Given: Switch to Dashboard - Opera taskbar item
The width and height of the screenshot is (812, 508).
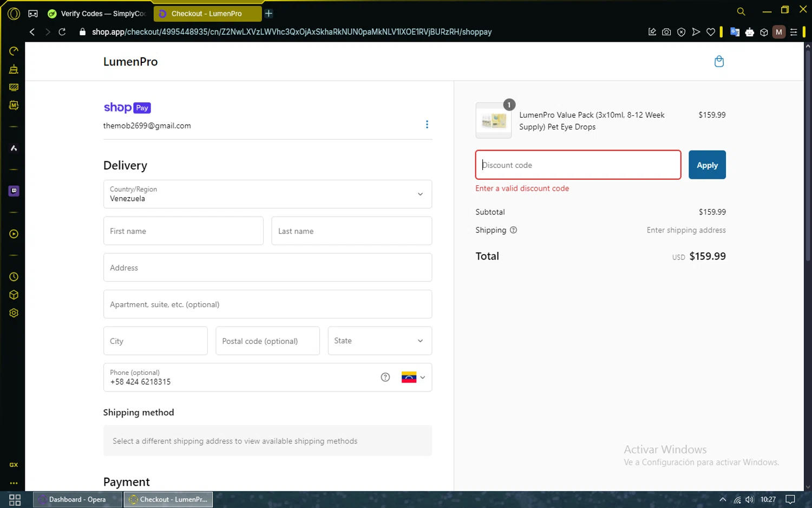Looking at the screenshot, I should [77, 499].
